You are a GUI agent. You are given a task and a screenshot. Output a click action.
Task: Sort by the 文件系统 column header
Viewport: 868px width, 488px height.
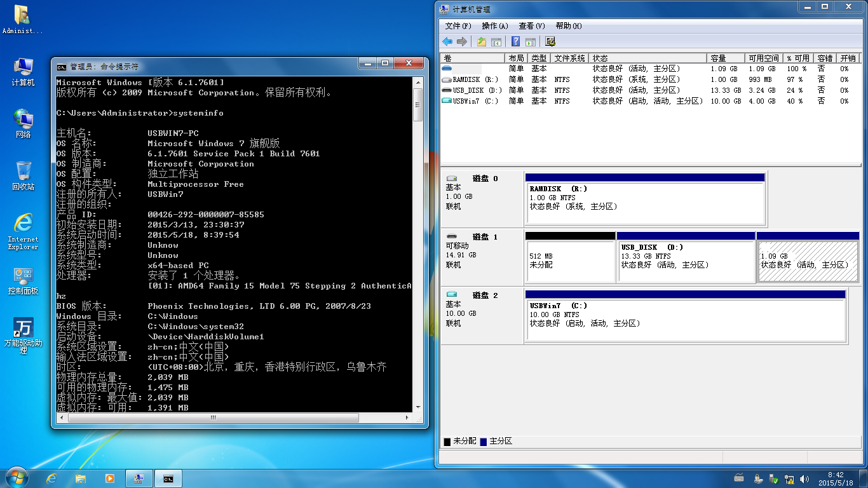tap(570, 58)
